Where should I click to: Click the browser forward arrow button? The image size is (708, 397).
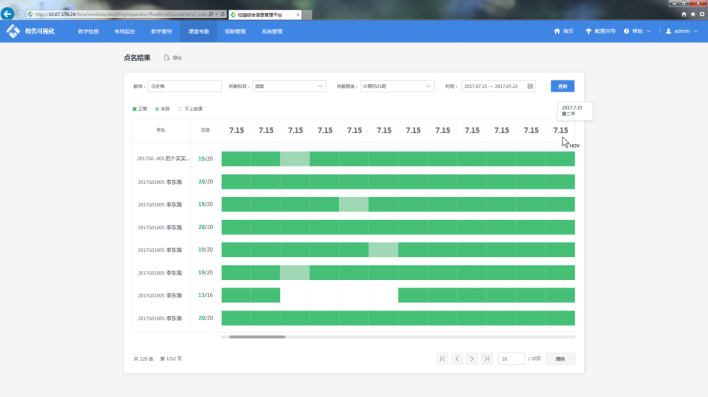[x=20, y=14]
